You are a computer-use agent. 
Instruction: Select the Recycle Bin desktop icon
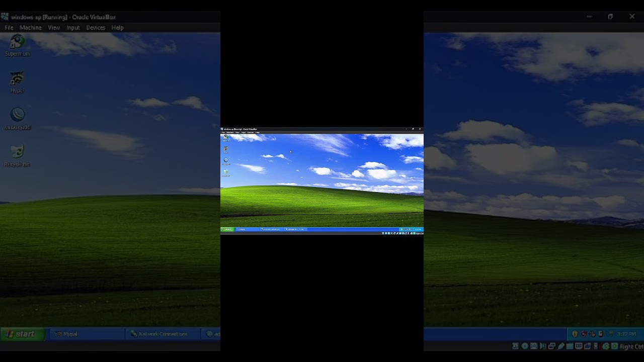(x=17, y=156)
